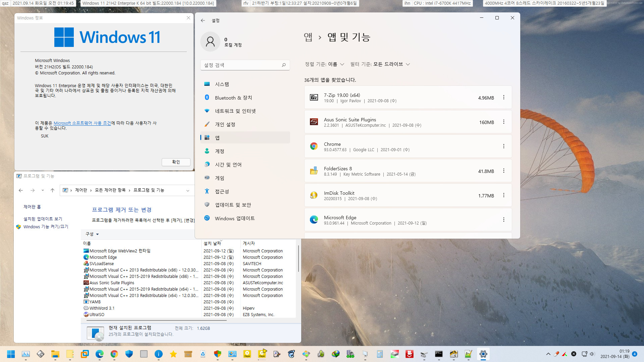
Task: Click the search magnifier icon in settings
Action: point(284,65)
